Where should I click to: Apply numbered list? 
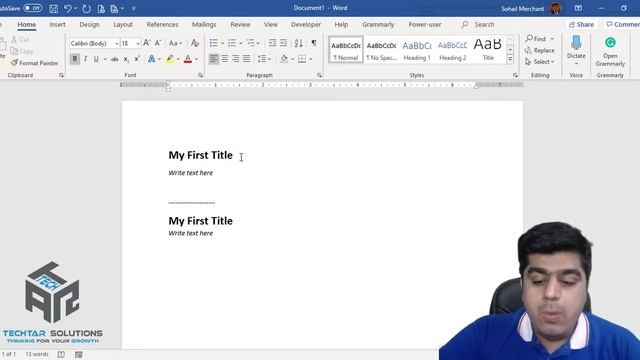coord(232,43)
